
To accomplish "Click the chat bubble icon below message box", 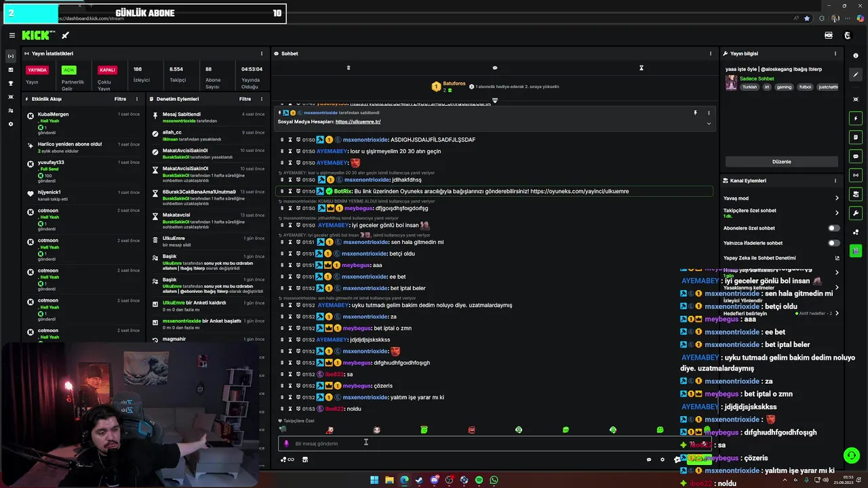I will click(649, 460).
